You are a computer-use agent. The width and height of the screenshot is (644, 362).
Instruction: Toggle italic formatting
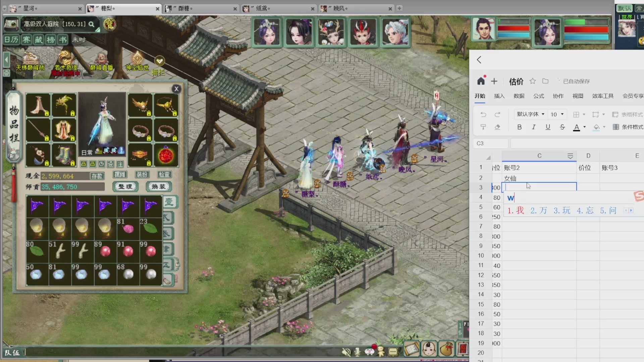click(x=533, y=127)
